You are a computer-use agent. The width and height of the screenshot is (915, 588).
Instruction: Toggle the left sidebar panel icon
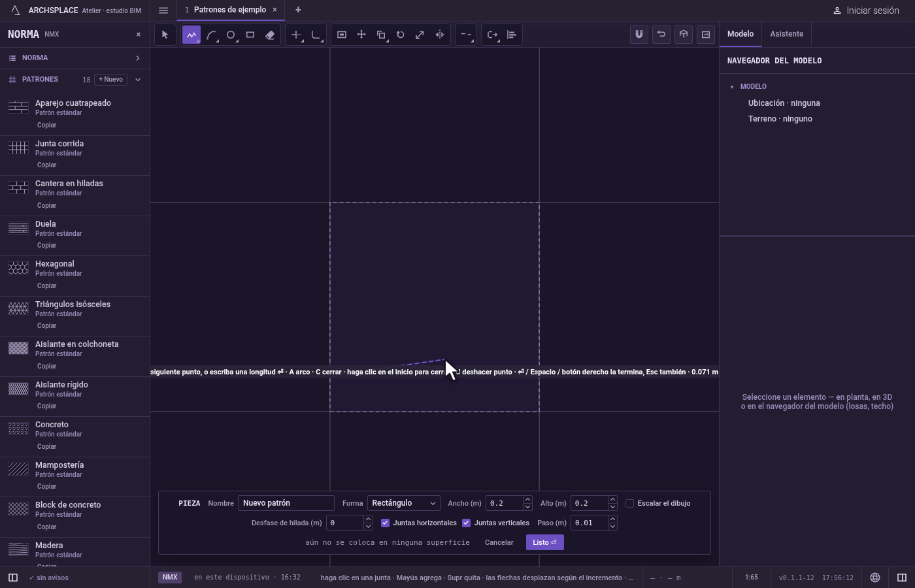[x=12, y=578]
